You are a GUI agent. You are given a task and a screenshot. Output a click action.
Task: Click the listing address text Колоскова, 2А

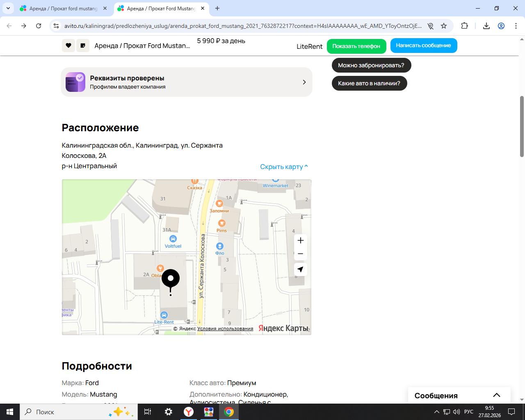(x=84, y=156)
